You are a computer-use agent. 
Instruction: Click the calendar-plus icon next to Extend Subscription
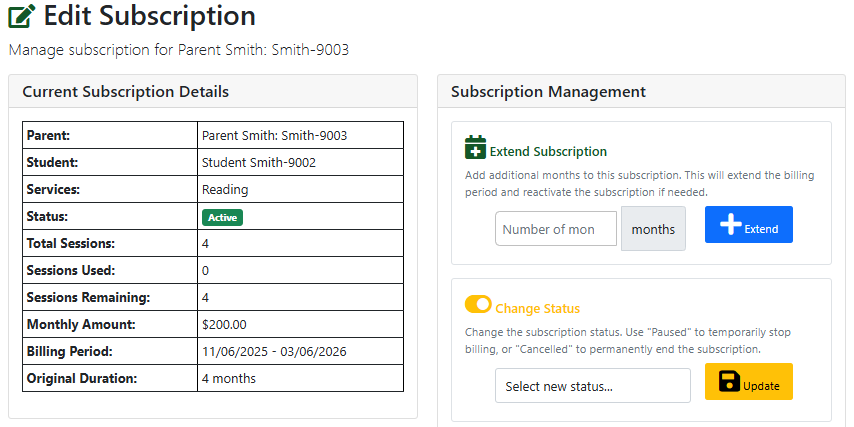point(475,148)
